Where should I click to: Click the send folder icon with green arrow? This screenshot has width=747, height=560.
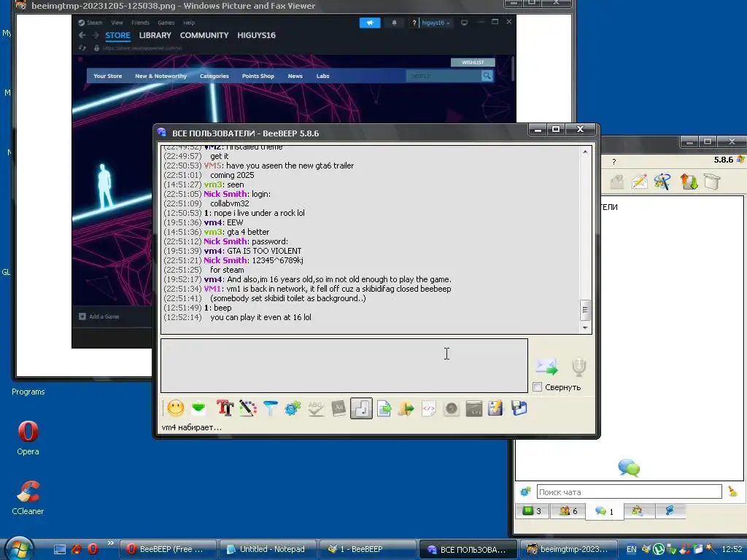coord(406,408)
